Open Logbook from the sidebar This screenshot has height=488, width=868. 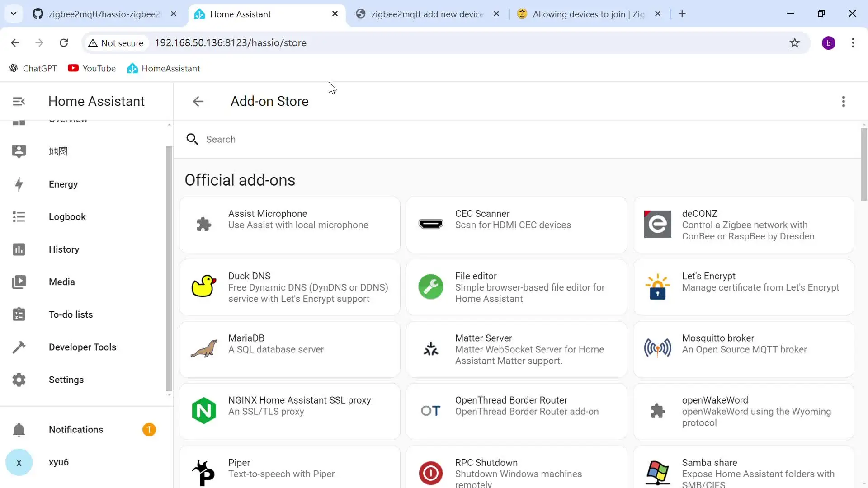[67, 217]
